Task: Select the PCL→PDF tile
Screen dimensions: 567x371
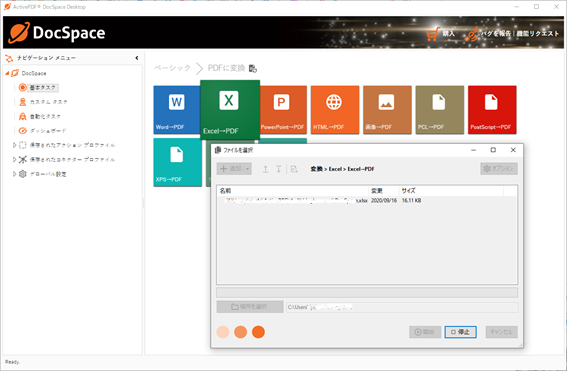Action: click(440, 110)
